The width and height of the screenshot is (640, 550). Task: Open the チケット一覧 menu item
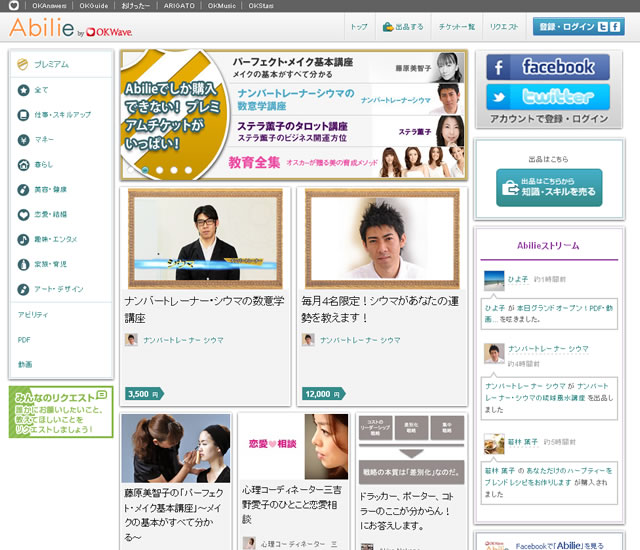(x=457, y=27)
